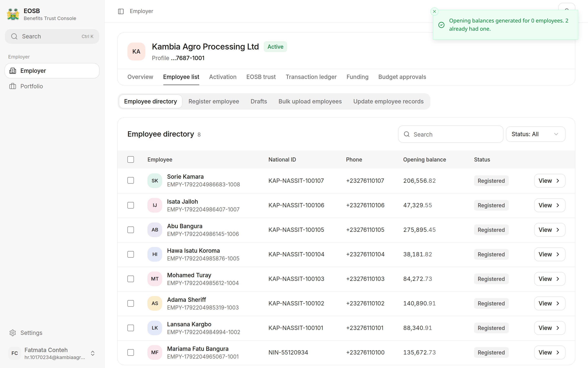Open the EOSB trust tab
Viewport: 588px width, 368px height.
coord(261,77)
